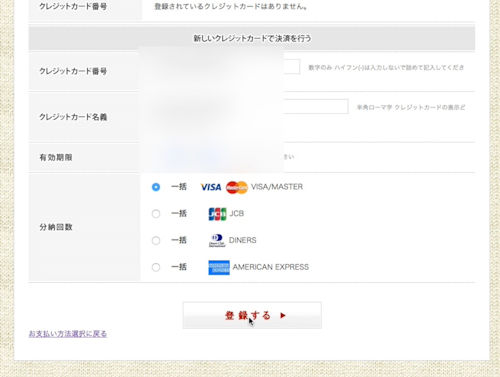
Task: Click the VISA/MASTER text label
Action: point(277,187)
